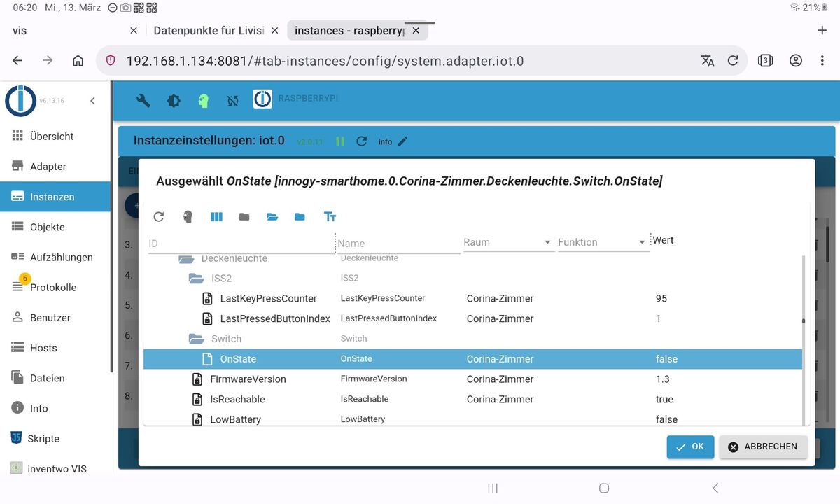Open Instanzen in sidebar
Image resolution: width=840 pixels, height=504 pixels.
[x=55, y=197]
